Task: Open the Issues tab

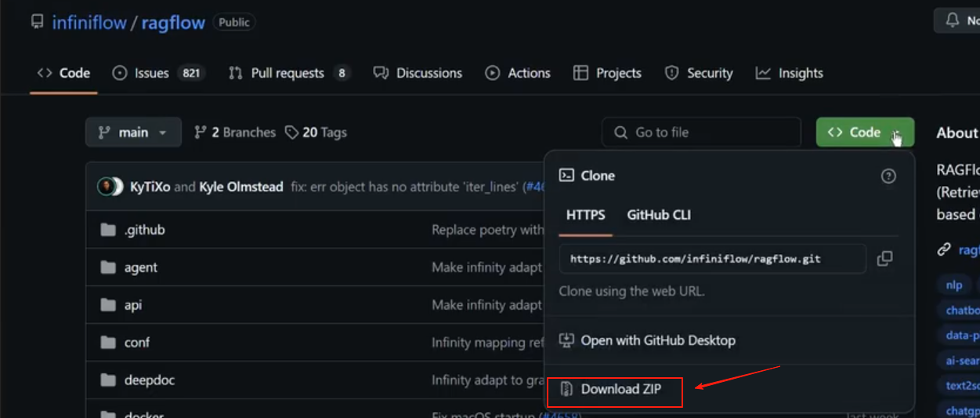Action: tap(159, 73)
